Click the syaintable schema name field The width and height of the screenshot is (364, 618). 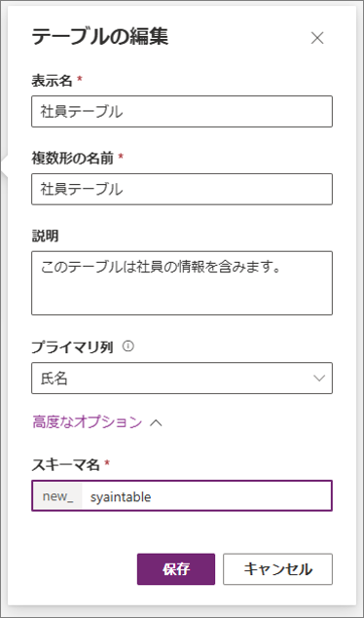(x=207, y=495)
